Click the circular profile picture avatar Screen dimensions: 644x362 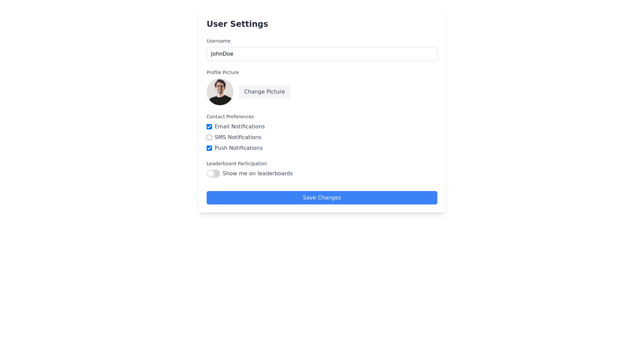pos(220,92)
